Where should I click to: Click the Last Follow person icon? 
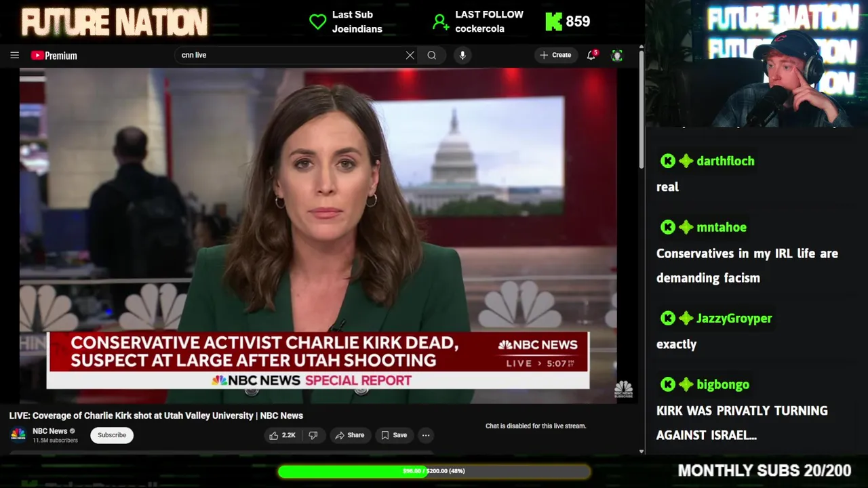(441, 22)
